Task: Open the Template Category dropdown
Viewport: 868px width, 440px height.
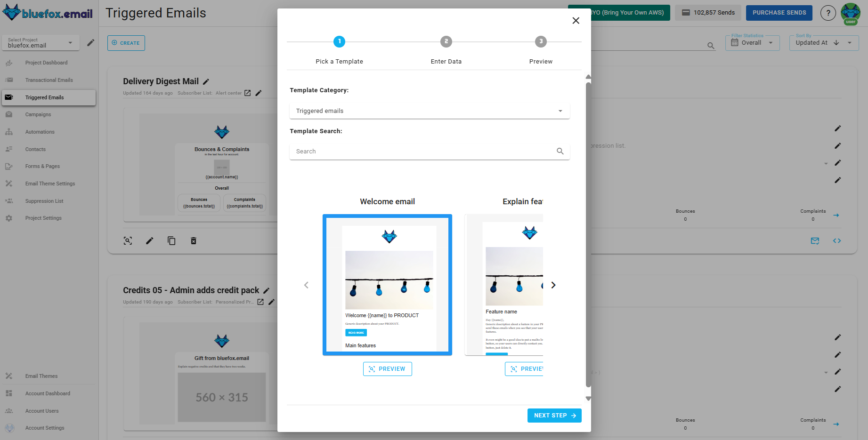Action: 560,111
